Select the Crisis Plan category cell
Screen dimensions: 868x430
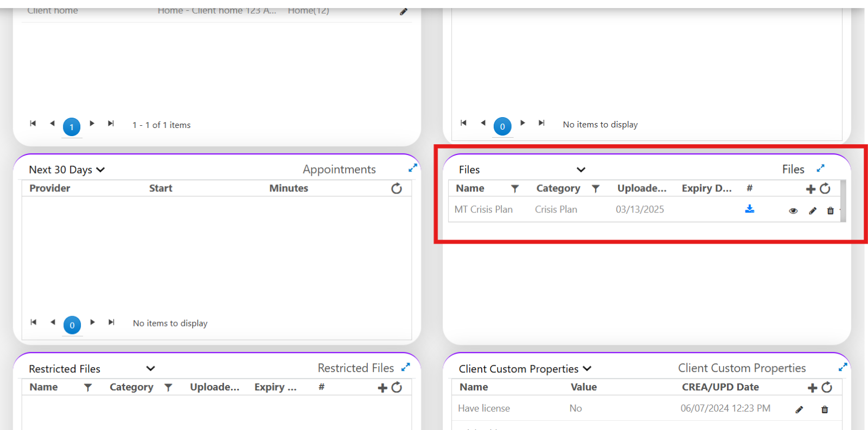pos(556,209)
